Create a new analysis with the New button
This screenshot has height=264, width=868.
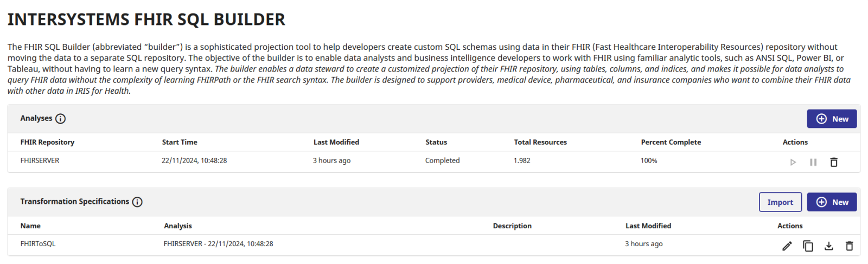click(832, 119)
